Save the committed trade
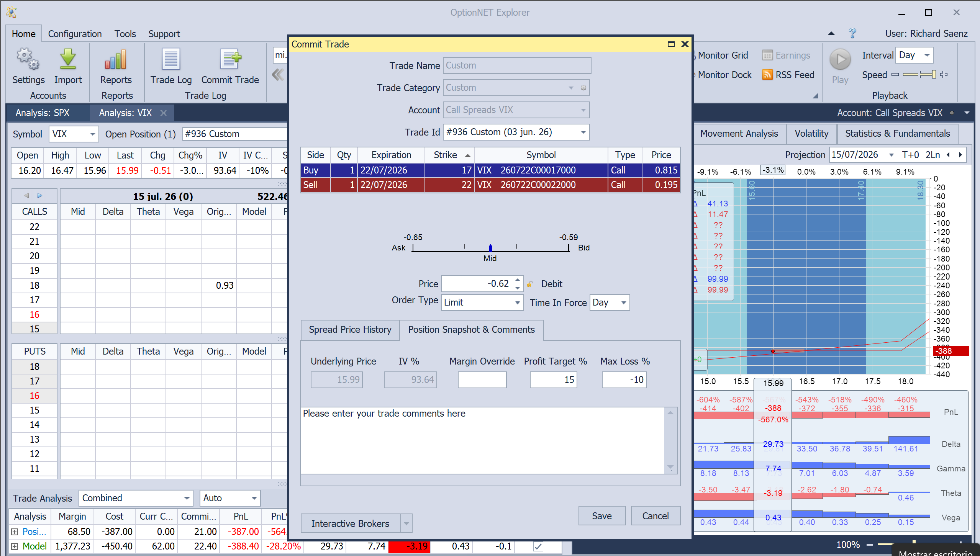Viewport: 980px width, 556px height. point(602,516)
